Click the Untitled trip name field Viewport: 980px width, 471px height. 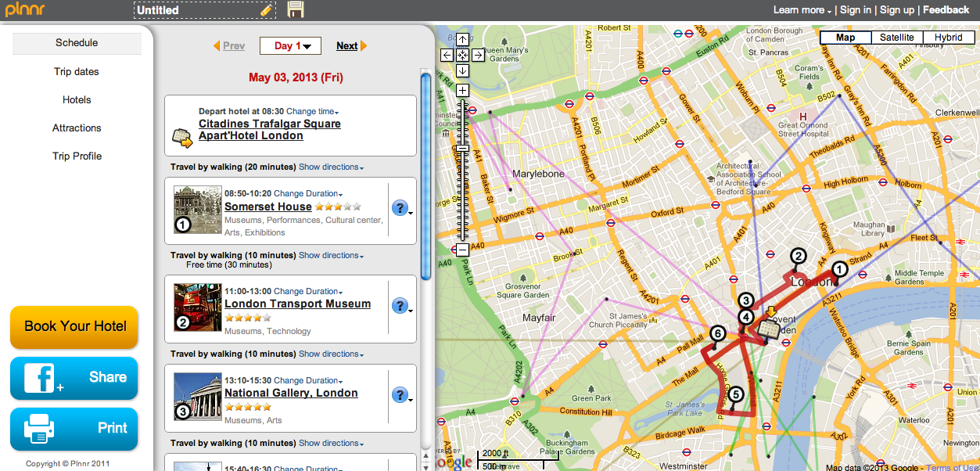click(x=205, y=10)
